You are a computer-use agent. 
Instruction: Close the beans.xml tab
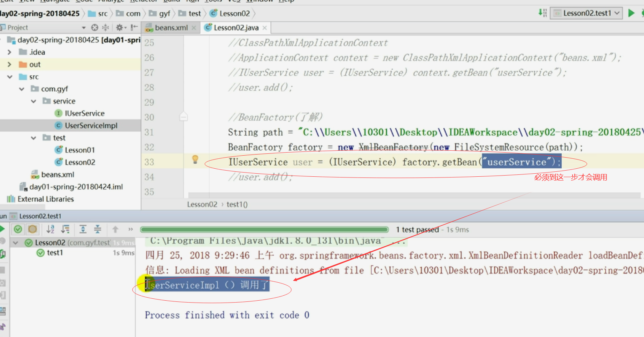click(x=194, y=28)
